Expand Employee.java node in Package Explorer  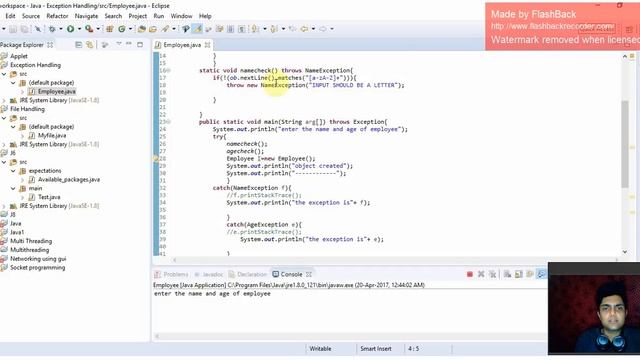pos(22,91)
